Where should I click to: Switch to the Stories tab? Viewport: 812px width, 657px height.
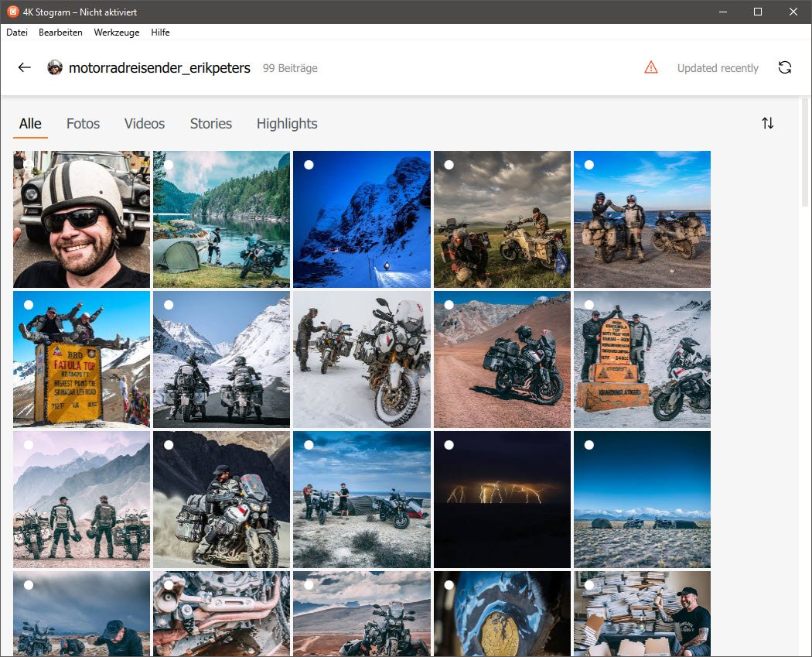tap(211, 124)
